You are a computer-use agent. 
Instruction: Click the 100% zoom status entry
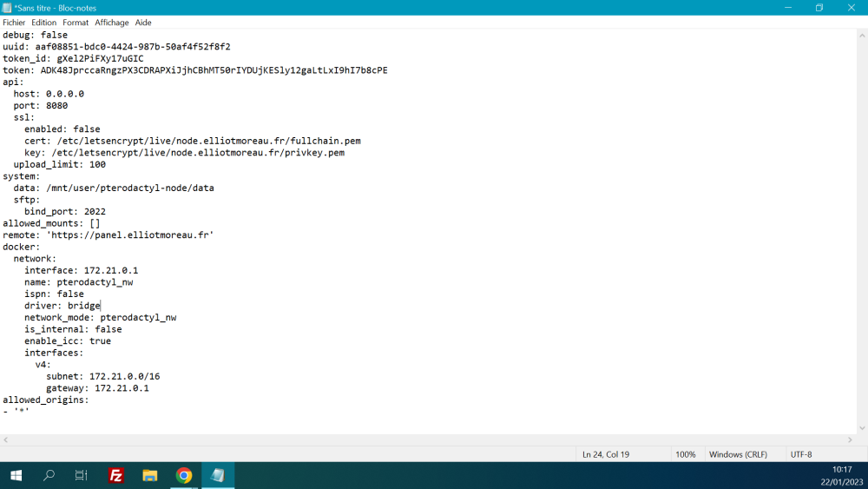click(x=686, y=454)
